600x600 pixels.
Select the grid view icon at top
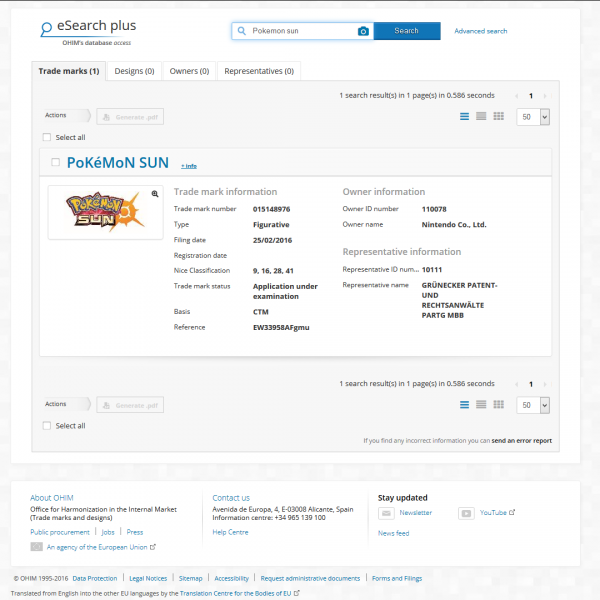pyautogui.click(x=498, y=117)
